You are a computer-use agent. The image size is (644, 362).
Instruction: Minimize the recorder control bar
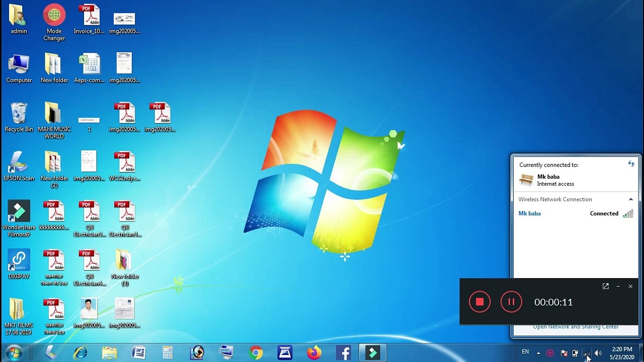tap(618, 286)
